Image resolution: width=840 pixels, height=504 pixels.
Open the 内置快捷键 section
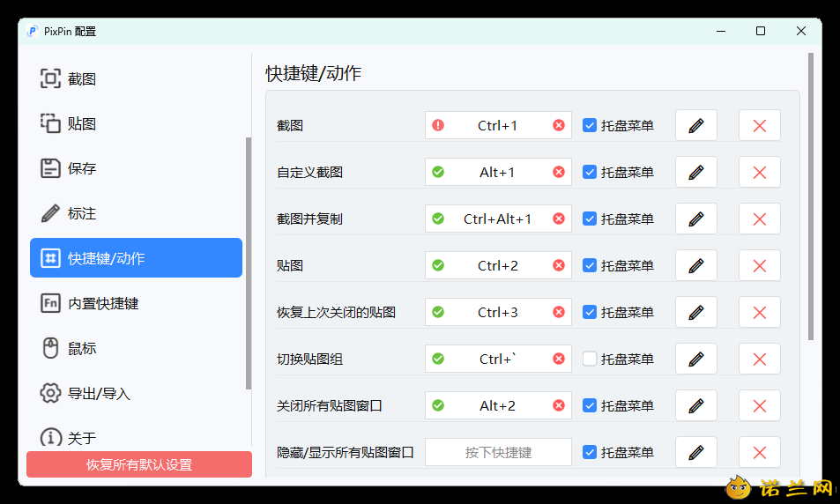(x=136, y=303)
